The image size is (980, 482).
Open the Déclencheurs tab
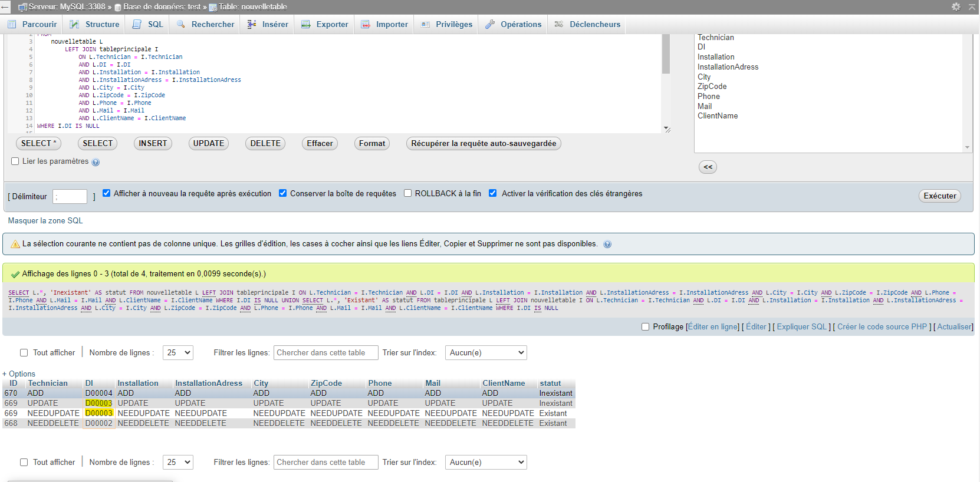pos(587,24)
